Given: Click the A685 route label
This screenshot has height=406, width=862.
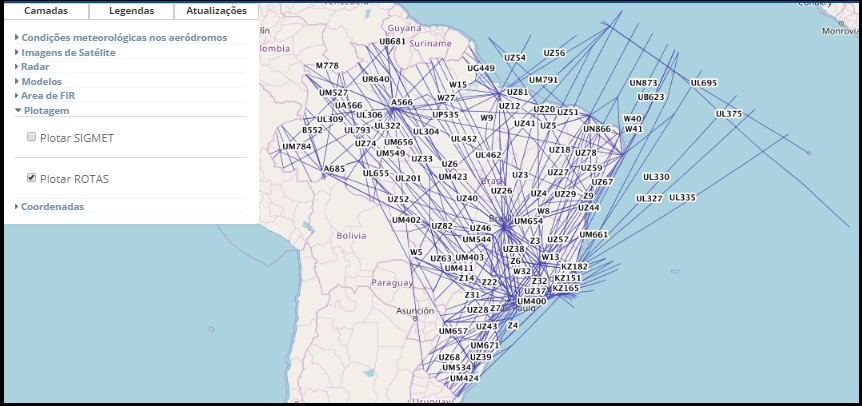Looking at the screenshot, I should pyautogui.click(x=334, y=169).
